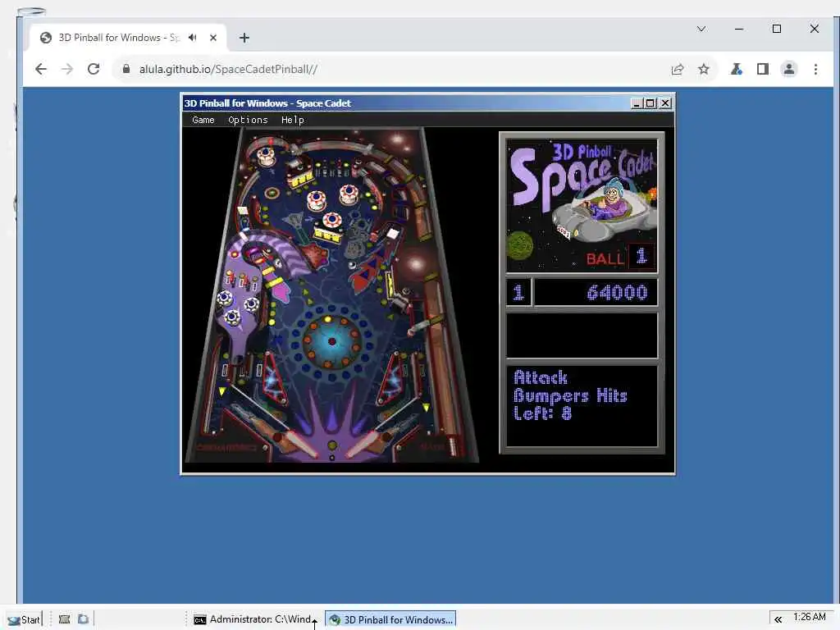Click the blue wormhole center target
The width and height of the screenshot is (840, 630).
click(x=332, y=341)
